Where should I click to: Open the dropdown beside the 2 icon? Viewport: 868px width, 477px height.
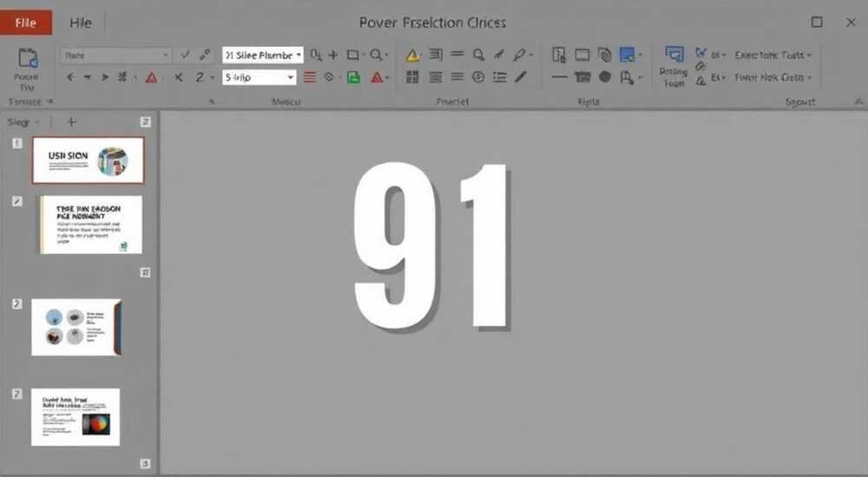coord(212,77)
